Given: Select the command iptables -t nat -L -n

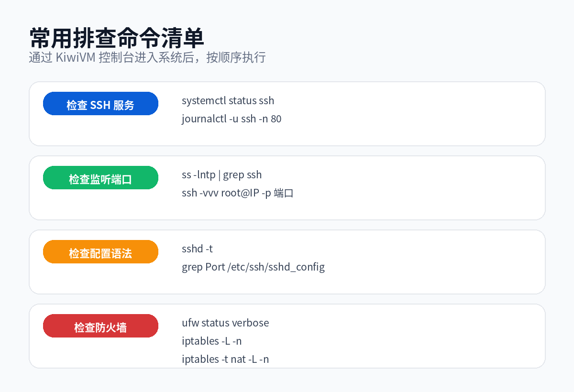Looking at the screenshot, I should pos(225,359).
